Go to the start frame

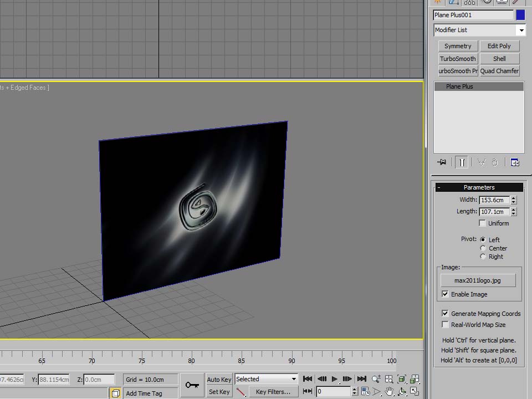308,379
